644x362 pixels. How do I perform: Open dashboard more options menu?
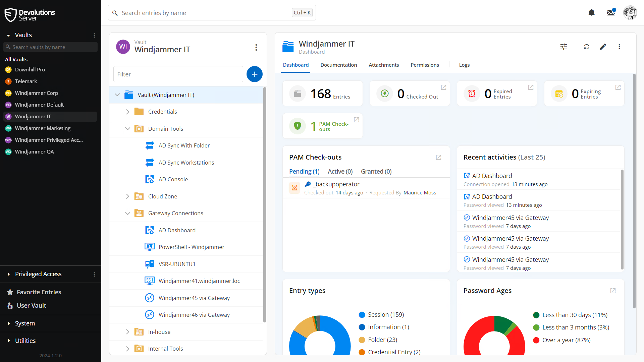(620, 47)
